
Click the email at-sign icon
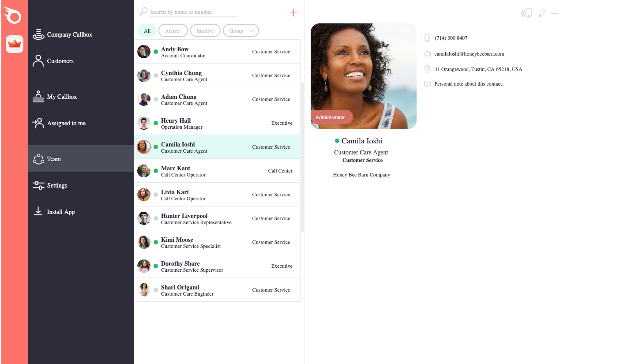pos(427,54)
